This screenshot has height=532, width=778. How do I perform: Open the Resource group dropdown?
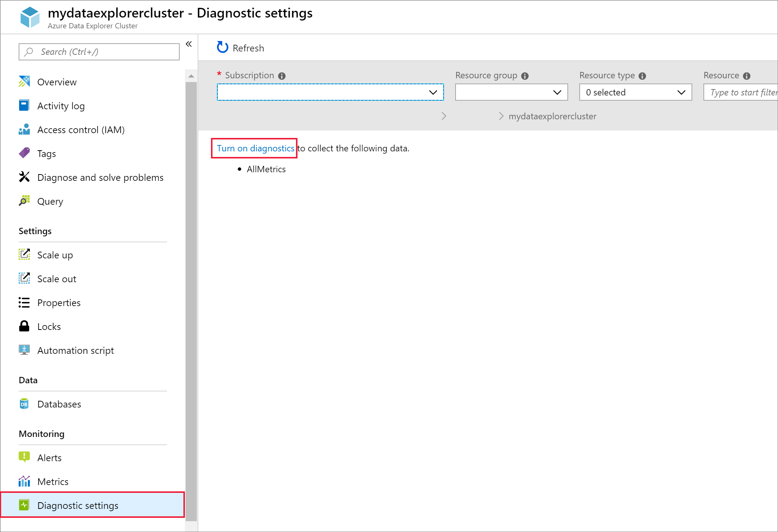[x=510, y=92]
